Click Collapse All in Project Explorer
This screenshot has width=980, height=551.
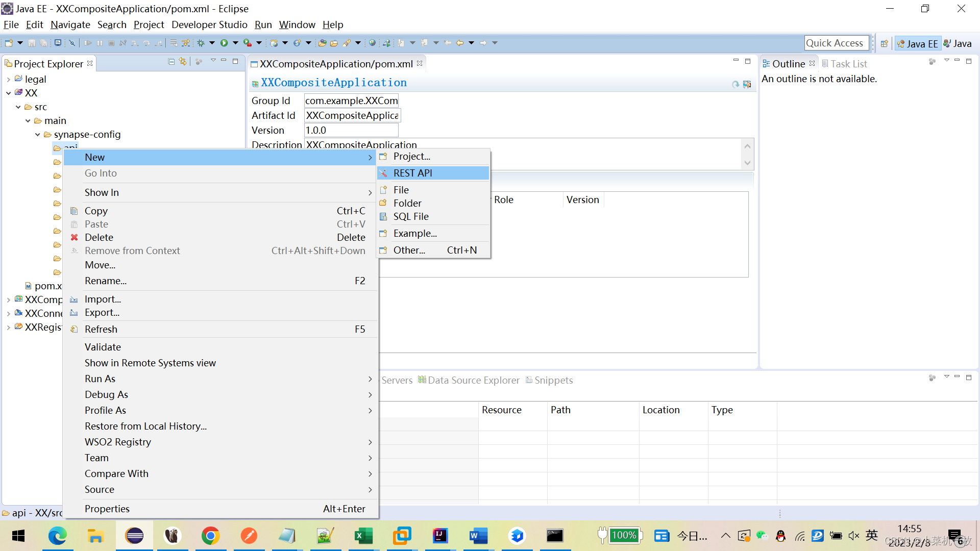click(171, 62)
